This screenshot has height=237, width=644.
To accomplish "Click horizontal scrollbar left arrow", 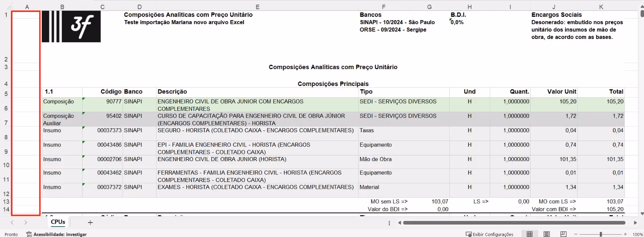I will click(x=399, y=223).
